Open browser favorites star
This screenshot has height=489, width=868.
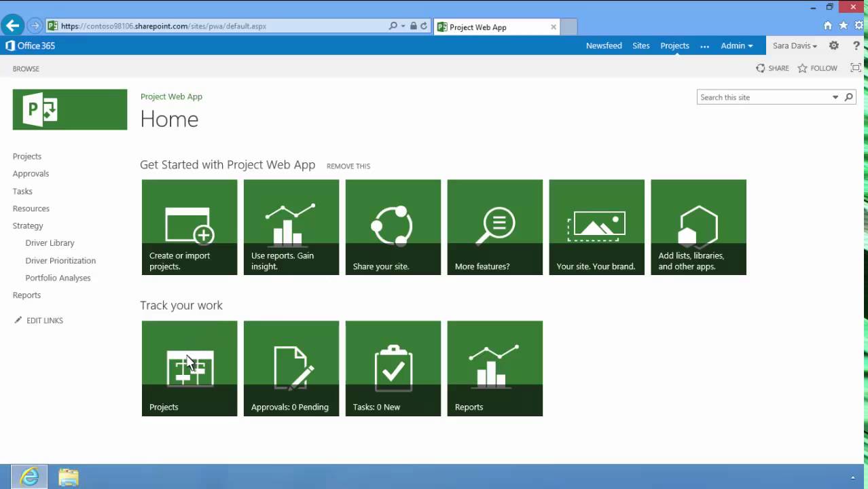click(843, 26)
